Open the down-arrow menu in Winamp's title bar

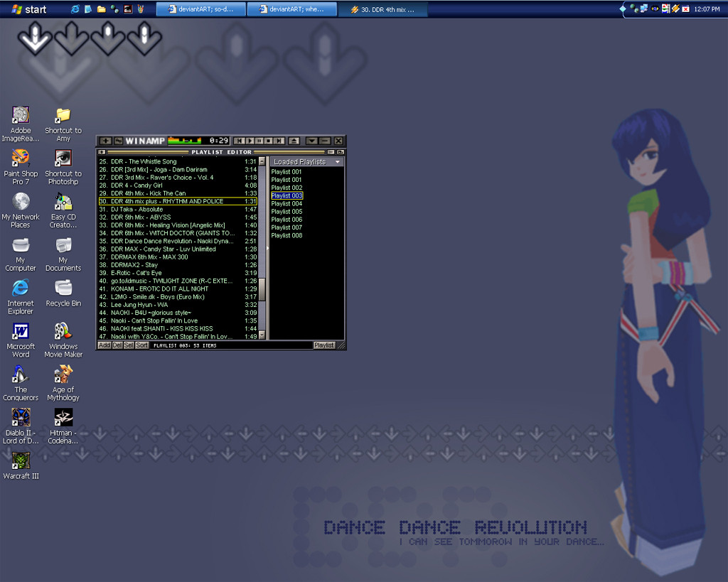312,141
